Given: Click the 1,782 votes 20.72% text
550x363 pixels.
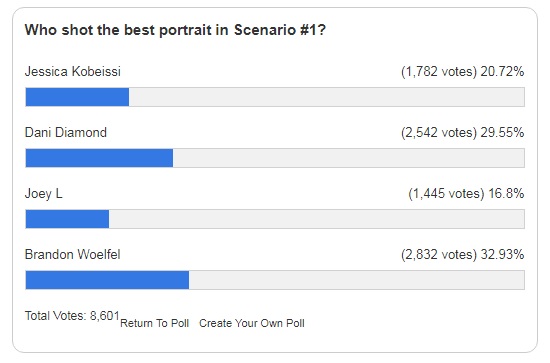Looking at the screenshot, I should point(463,72).
